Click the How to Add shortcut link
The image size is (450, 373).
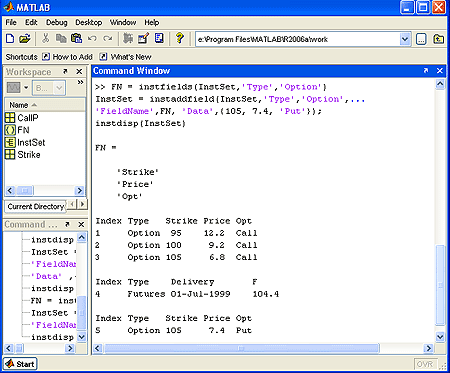pos(72,57)
